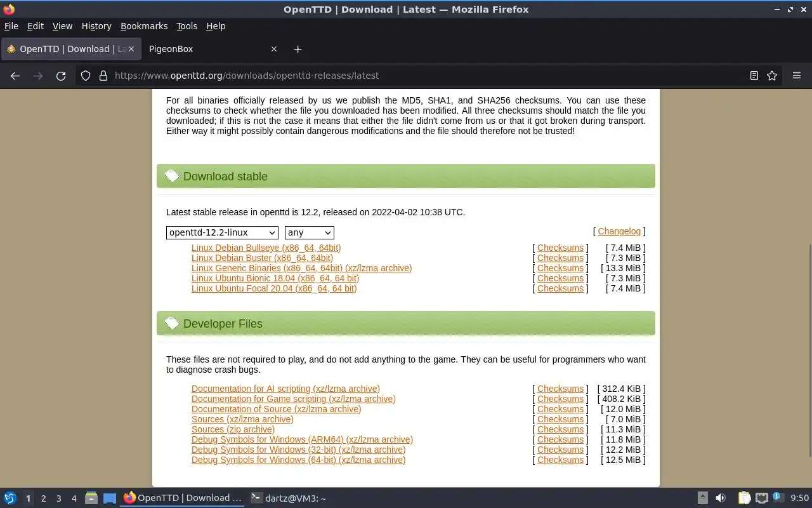Select the OpenTTD Firefox taskbar entry
The image size is (812, 508).
(x=183, y=498)
